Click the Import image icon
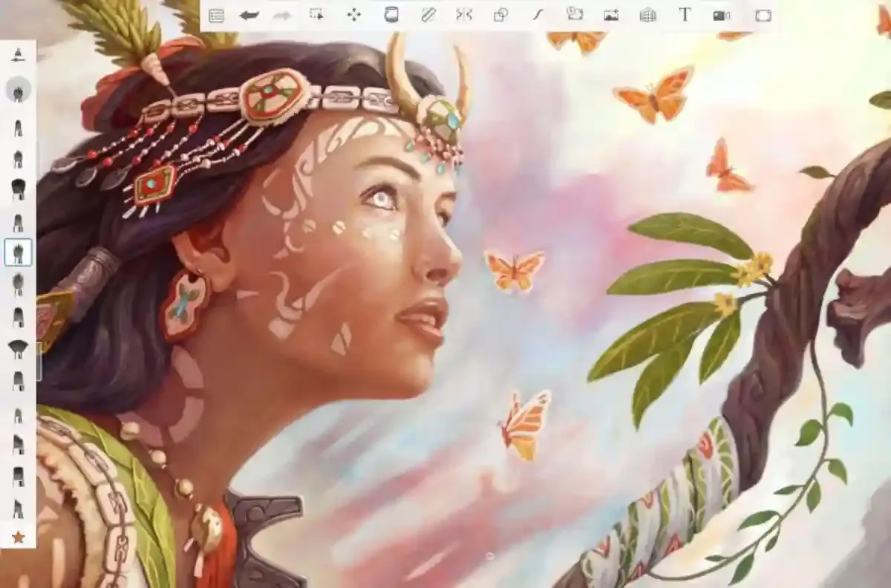Viewport: 891px width, 588px height. [611, 15]
